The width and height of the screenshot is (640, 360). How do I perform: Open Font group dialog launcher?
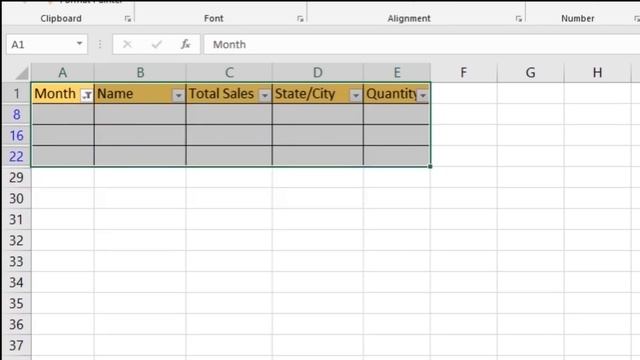[300, 19]
